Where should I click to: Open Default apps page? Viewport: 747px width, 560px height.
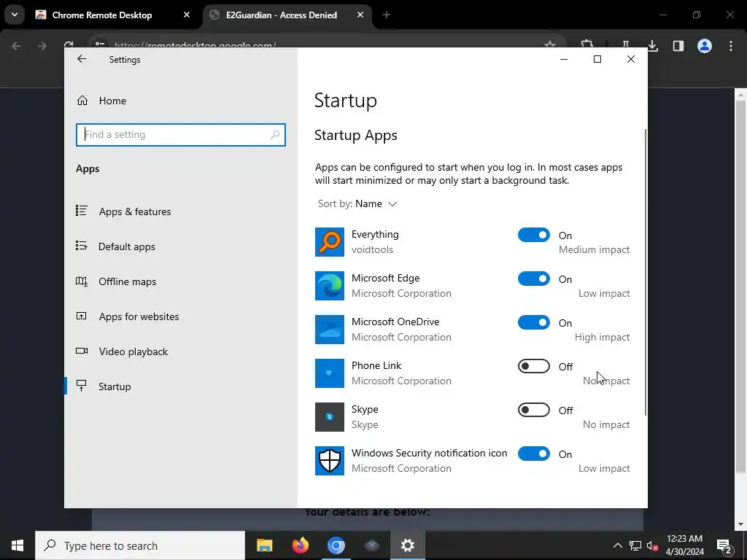[x=127, y=246]
